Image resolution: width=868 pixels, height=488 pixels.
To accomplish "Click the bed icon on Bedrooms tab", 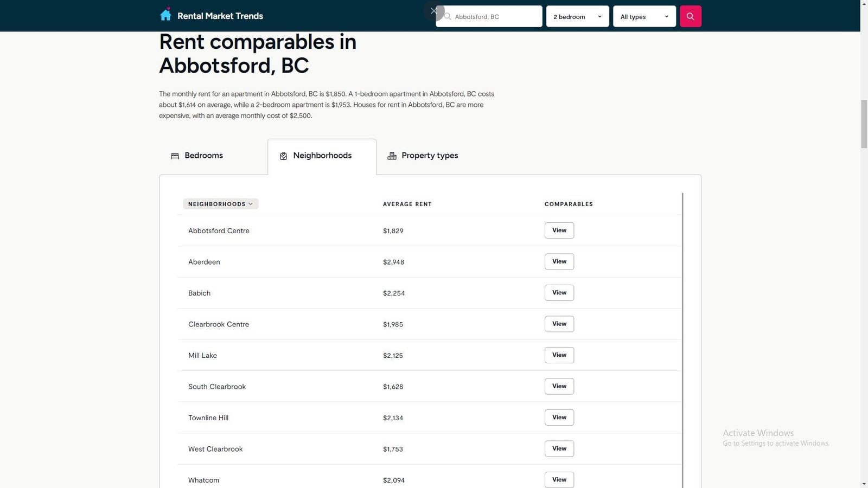I will click(x=175, y=156).
